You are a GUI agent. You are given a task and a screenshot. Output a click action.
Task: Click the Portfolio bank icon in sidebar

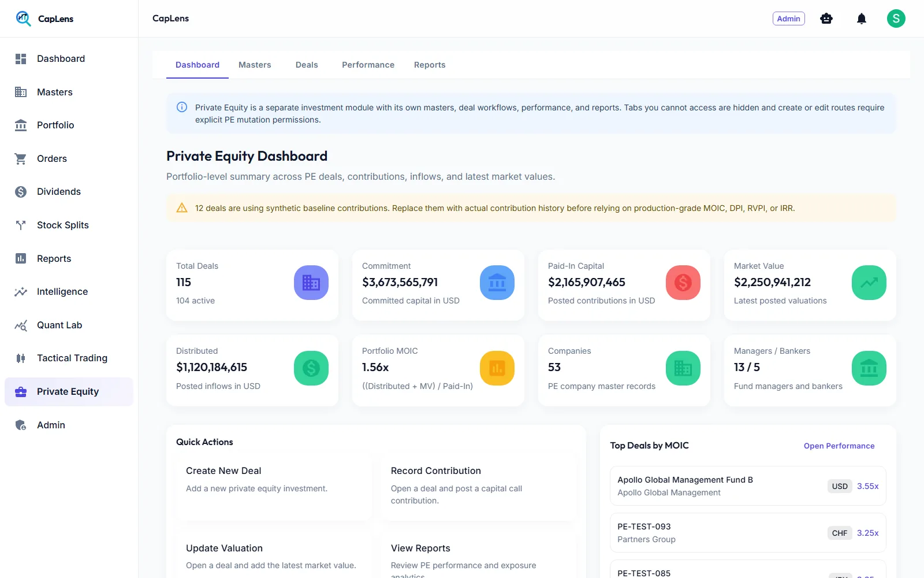click(x=21, y=125)
